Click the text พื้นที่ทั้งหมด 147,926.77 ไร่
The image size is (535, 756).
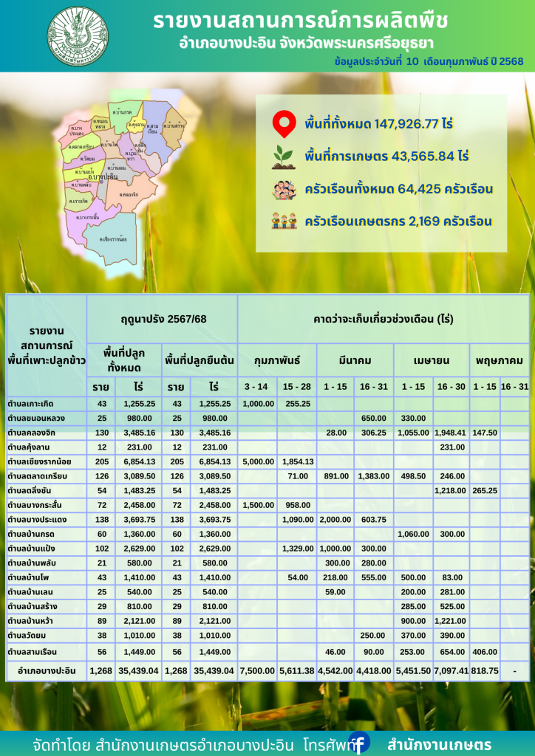[378, 124]
